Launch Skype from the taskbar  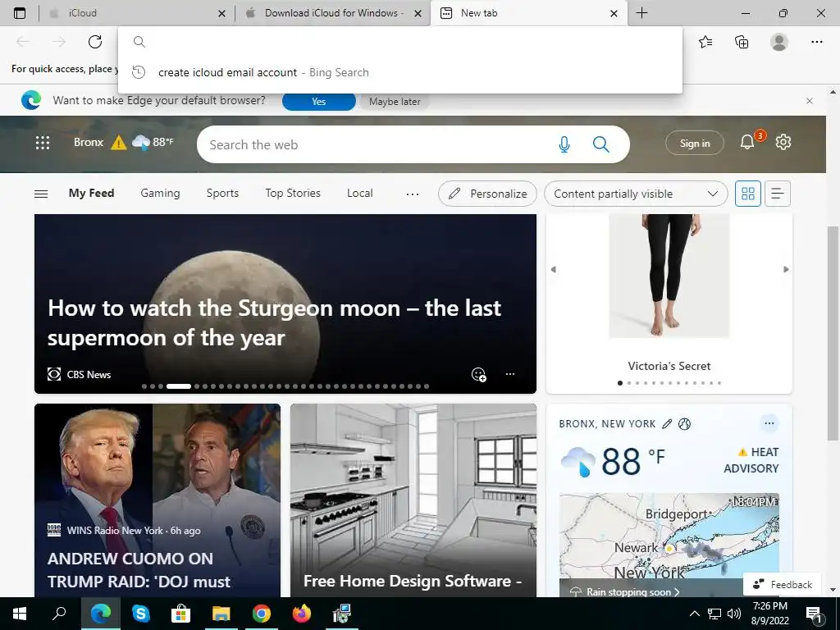coord(140,614)
